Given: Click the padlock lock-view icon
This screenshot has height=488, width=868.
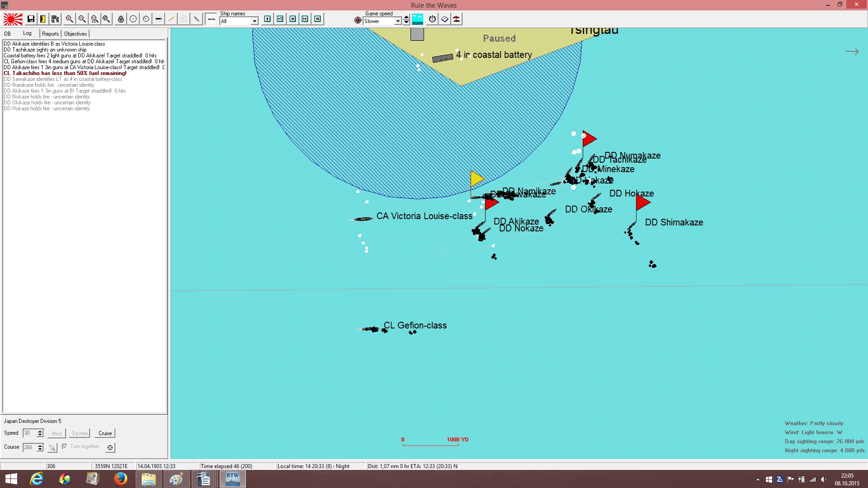Looking at the screenshot, I should pos(121,19).
